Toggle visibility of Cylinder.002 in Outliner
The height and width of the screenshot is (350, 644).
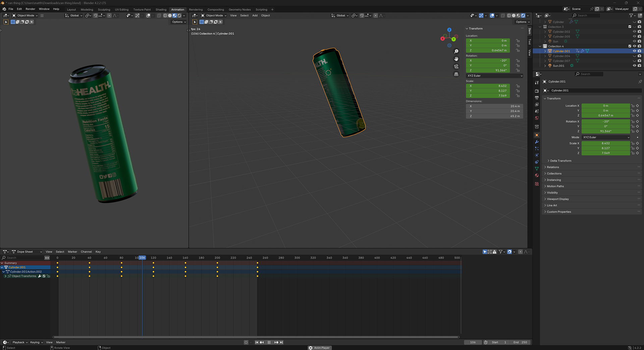tap(634, 32)
